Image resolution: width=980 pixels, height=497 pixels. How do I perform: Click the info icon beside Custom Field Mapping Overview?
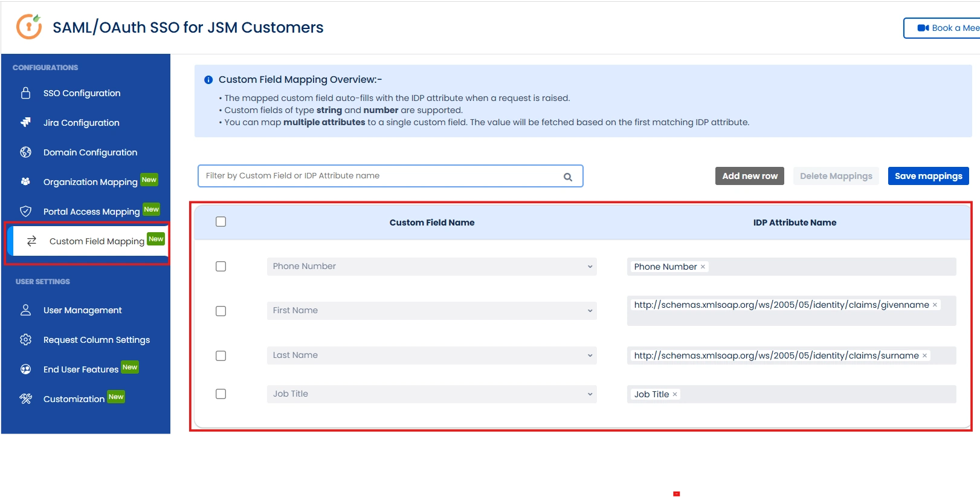tap(208, 80)
